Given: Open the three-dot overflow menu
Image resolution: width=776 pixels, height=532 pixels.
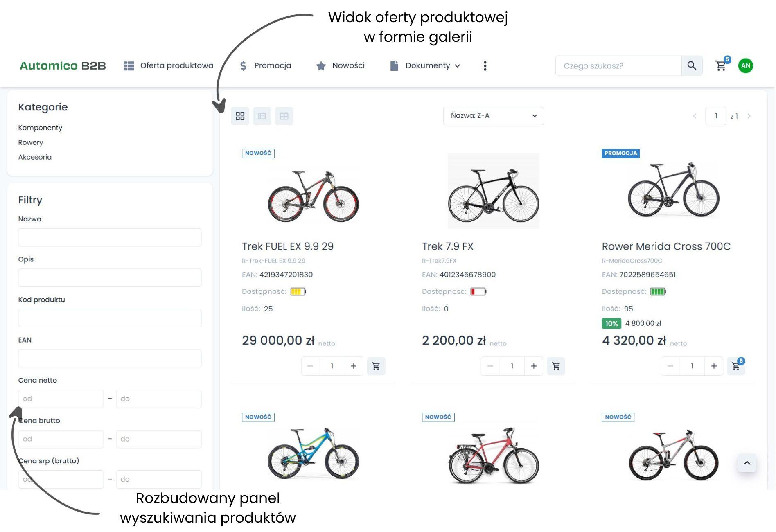Looking at the screenshot, I should (485, 65).
